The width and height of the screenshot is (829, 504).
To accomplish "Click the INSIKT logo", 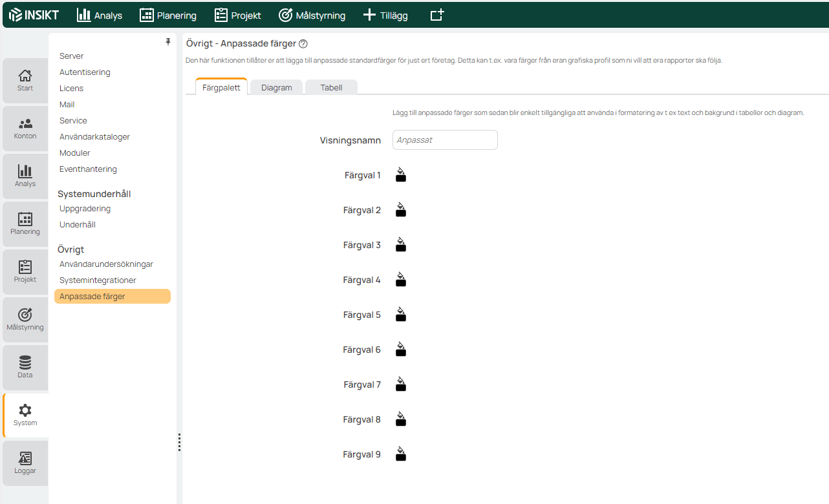I will [34, 15].
